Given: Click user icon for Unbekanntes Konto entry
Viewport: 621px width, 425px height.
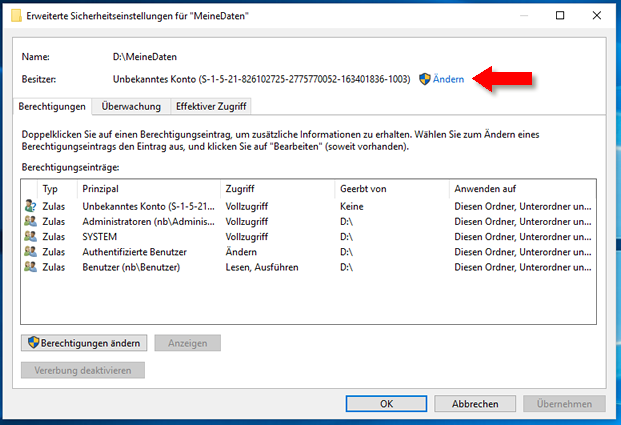Looking at the screenshot, I should (30, 205).
